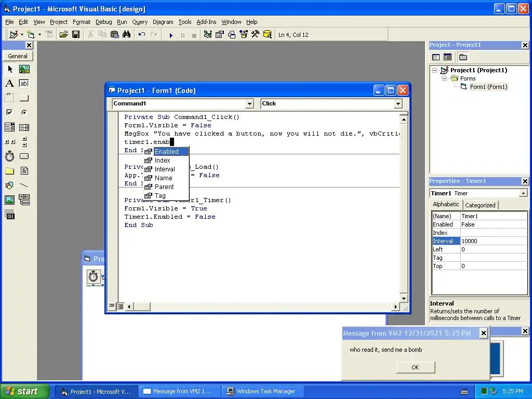The image size is (532, 399).
Task: Select Form1 (Form1) in the project tree
Action: pyautogui.click(x=488, y=87)
